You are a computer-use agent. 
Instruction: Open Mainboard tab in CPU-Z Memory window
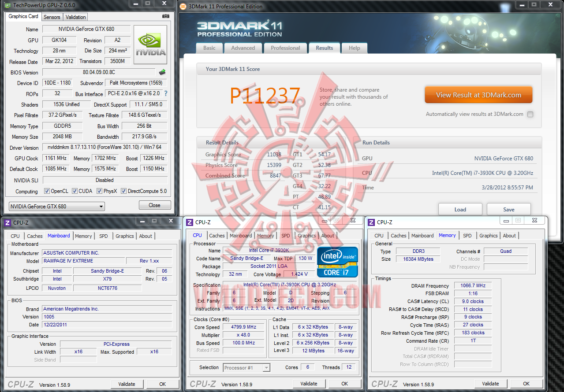tap(422, 236)
